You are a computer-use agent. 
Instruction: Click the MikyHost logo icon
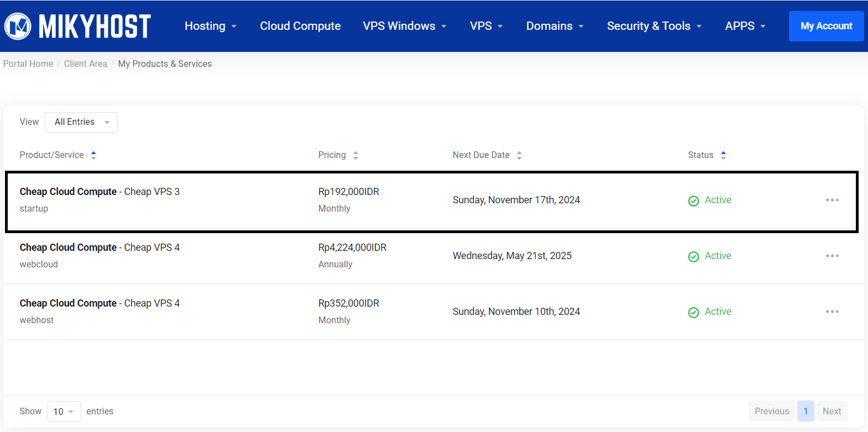18,26
